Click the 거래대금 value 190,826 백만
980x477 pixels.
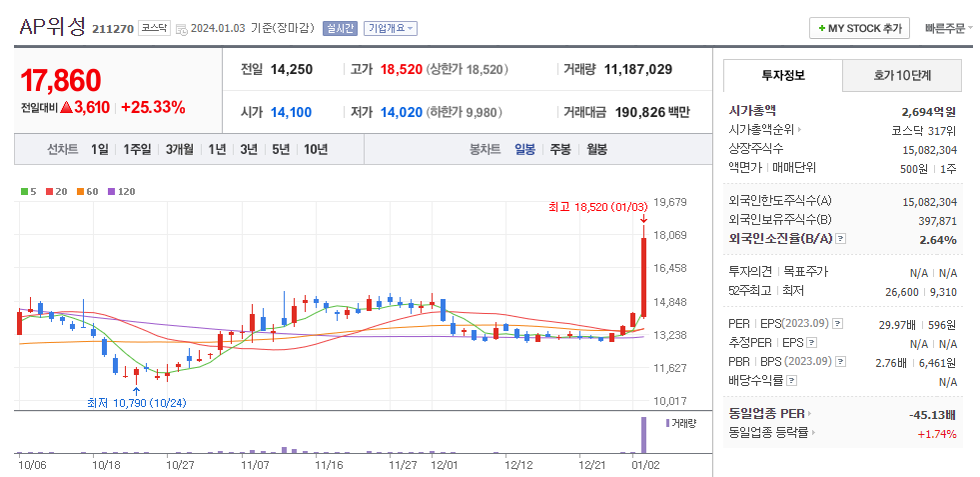652,113
